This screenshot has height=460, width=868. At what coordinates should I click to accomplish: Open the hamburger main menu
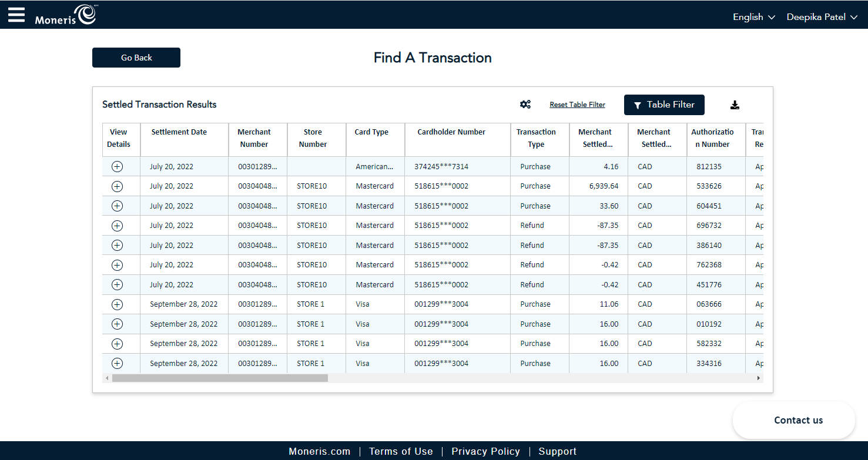coord(16,15)
